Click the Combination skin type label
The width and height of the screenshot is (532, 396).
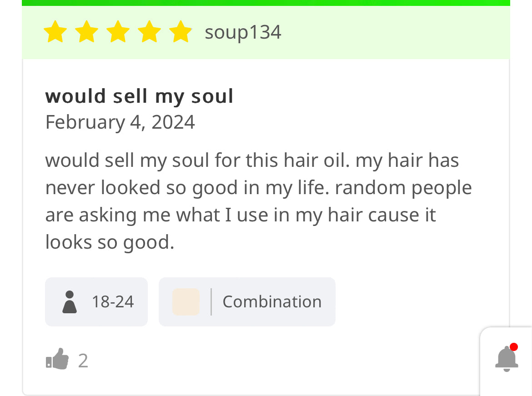[x=272, y=302]
